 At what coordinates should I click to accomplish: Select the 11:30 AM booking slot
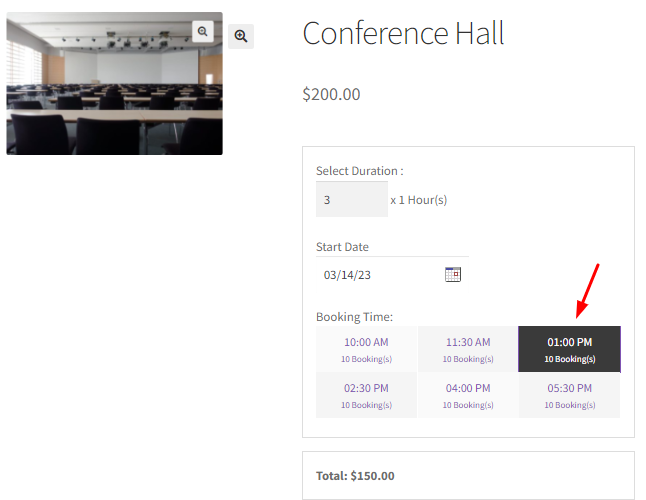coord(467,349)
